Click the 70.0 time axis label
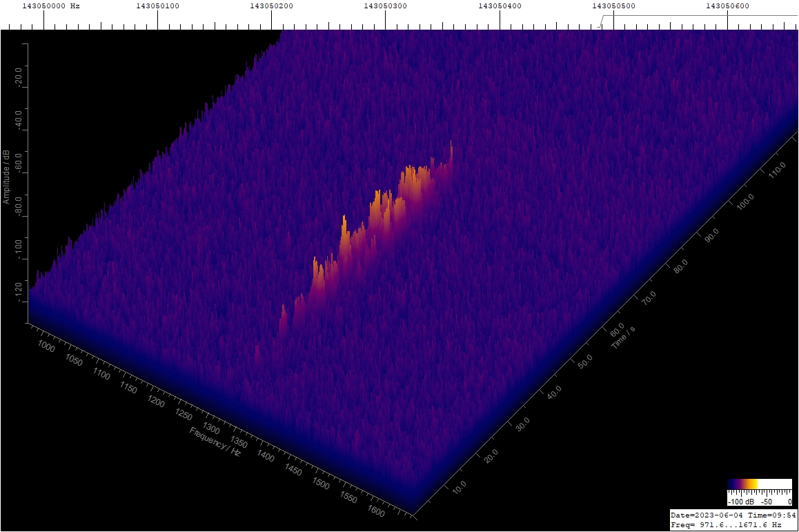799x532 pixels. pos(649,298)
